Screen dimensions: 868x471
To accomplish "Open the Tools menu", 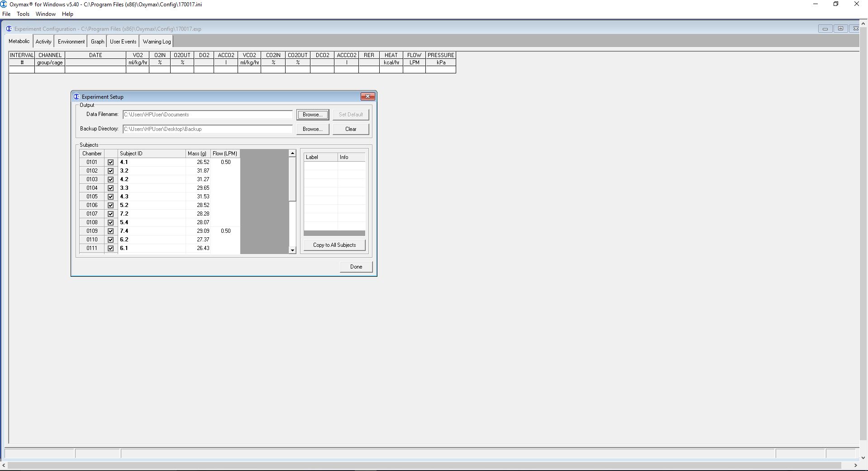I will pos(23,14).
